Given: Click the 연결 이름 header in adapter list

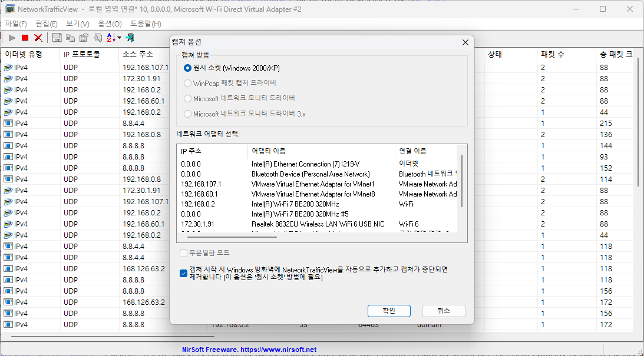Looking at the screenshot, I should 427,151.
